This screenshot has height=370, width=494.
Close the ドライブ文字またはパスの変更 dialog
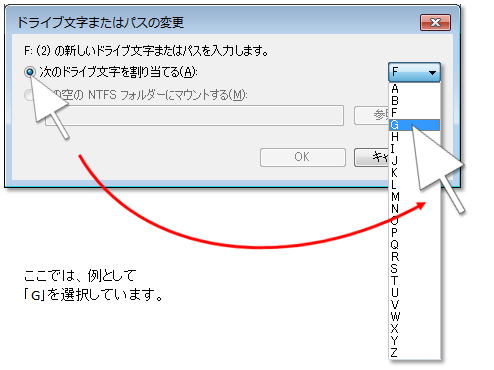coord(435,23)
